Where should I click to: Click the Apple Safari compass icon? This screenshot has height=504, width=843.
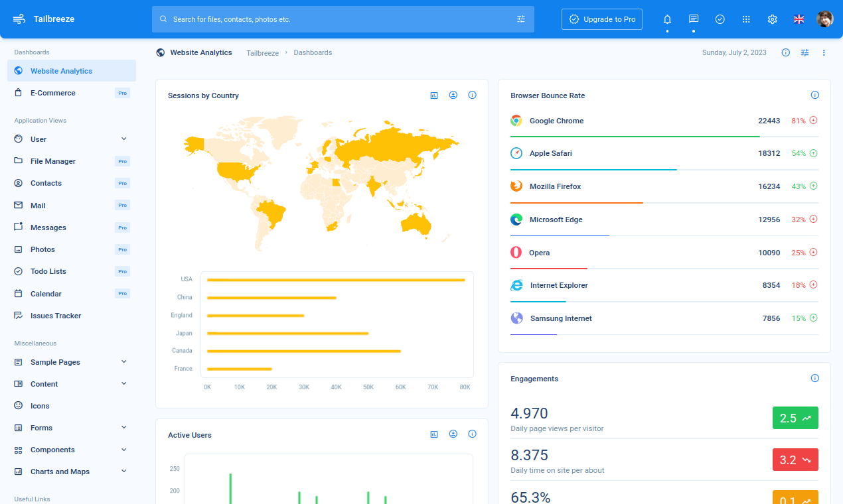tap(516, 153)
